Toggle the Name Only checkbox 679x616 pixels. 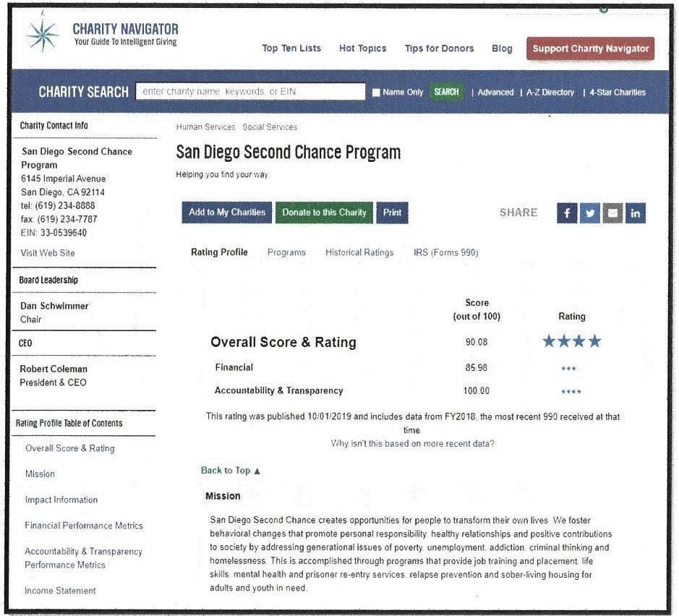(x=375, y=93)
